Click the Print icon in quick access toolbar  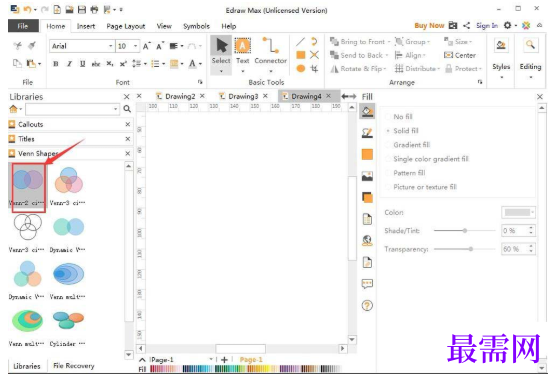coord(94,10)
